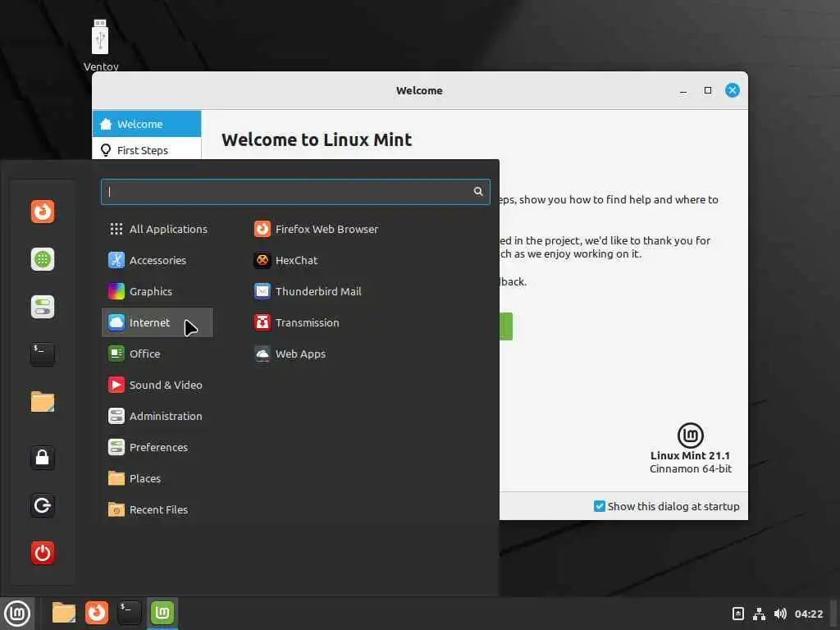The image size is (840, 630).
Task: Open the Preferences category
Action: 157,447
